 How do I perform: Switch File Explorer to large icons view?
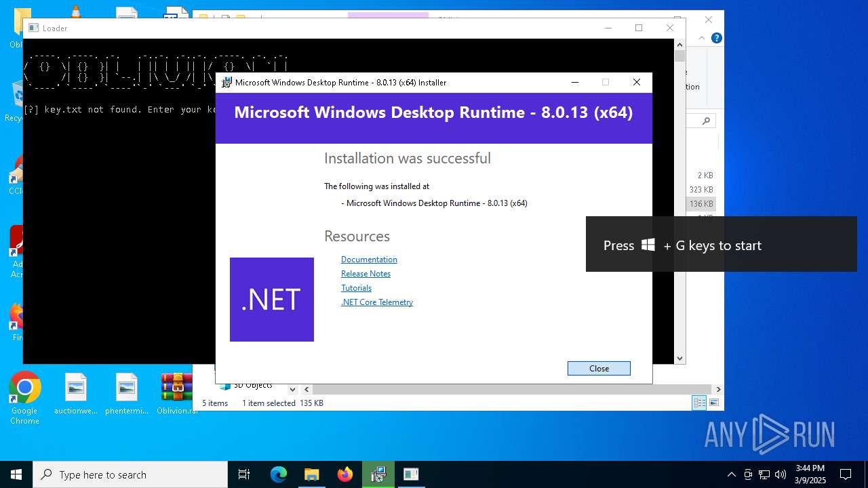713,403
